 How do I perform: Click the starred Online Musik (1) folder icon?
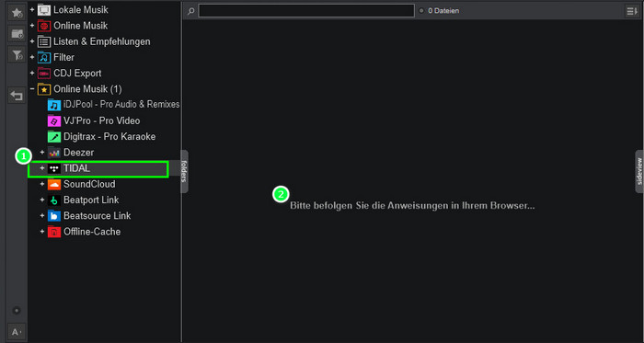click(x=44, y=89)
